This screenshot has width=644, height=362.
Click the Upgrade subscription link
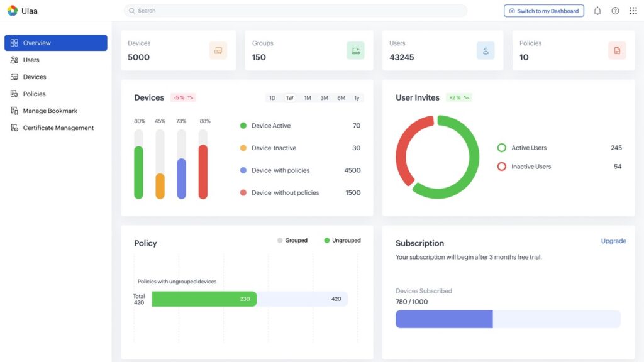613,241
